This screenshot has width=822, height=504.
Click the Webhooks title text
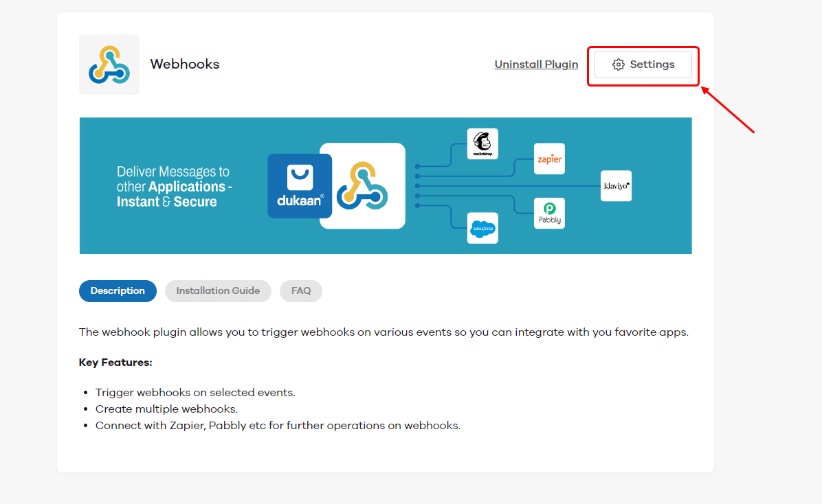(184, 64)
